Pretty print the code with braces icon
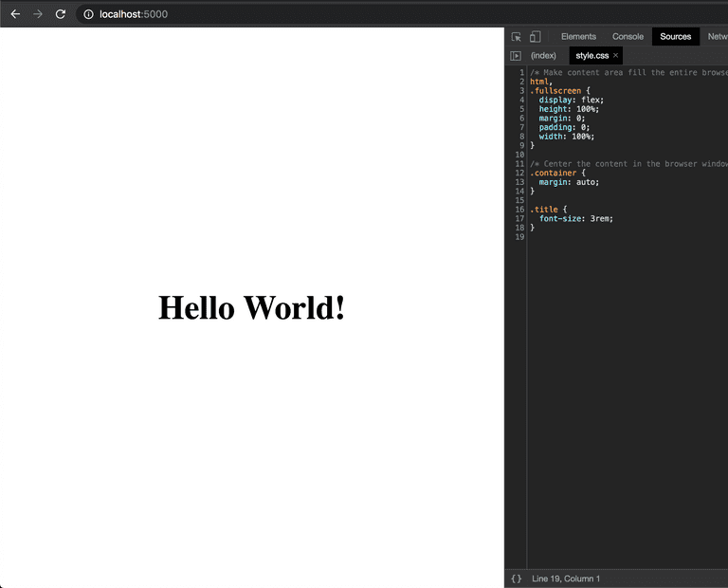728x588 pixels. [517, 579]
